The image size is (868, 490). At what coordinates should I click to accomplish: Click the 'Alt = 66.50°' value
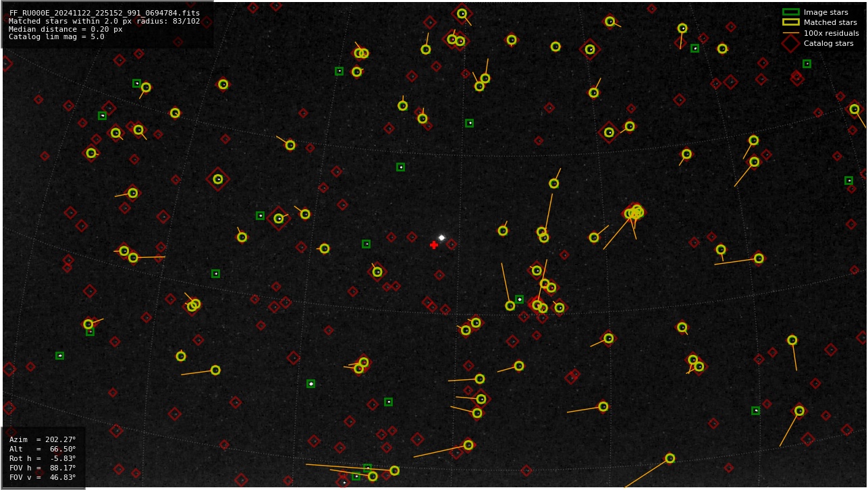(43, 449)
